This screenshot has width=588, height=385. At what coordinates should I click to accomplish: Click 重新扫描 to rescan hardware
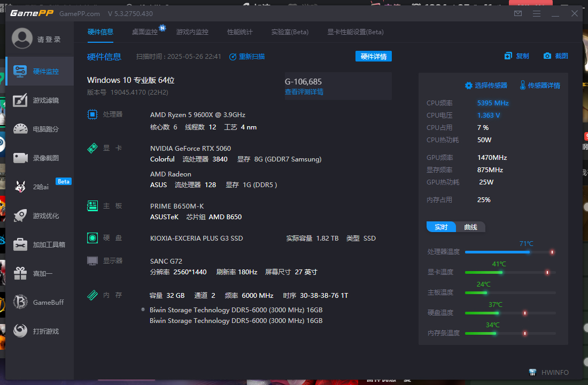pyautogui.click(x=247, y=56)
